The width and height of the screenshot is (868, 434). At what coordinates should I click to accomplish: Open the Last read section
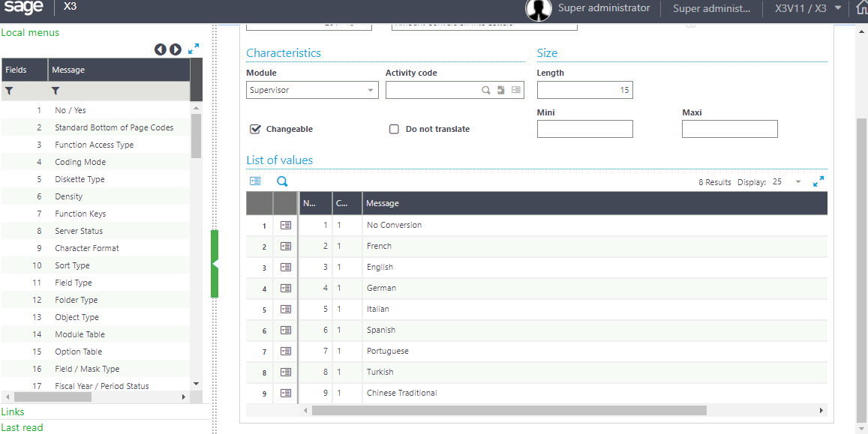pyautogui.click(x=23, y=427)
